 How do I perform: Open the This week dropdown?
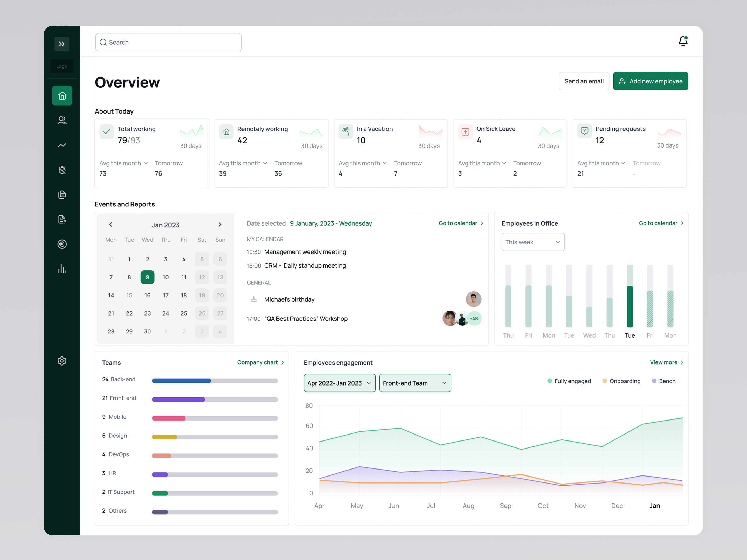coord(533,242)
